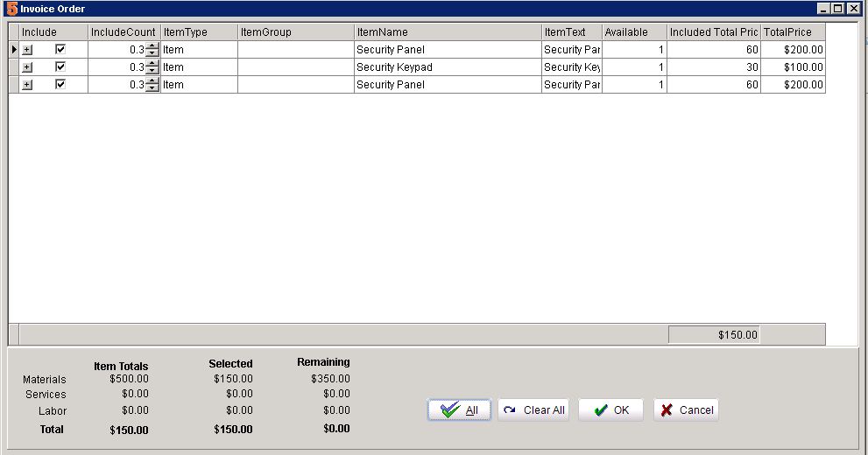Viewport: 868px width, 455px height.
Task: Close the Invoice Order window
Action: click(853, 8)
